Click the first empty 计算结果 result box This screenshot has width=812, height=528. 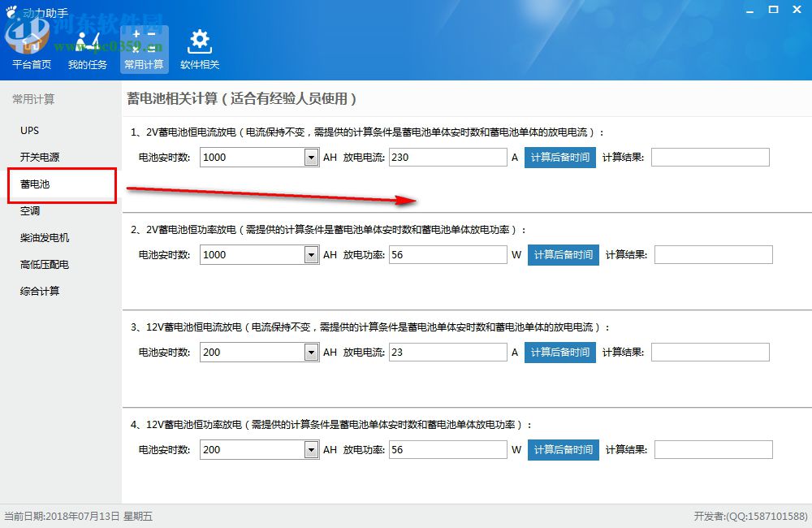click(x=710, y=157)
